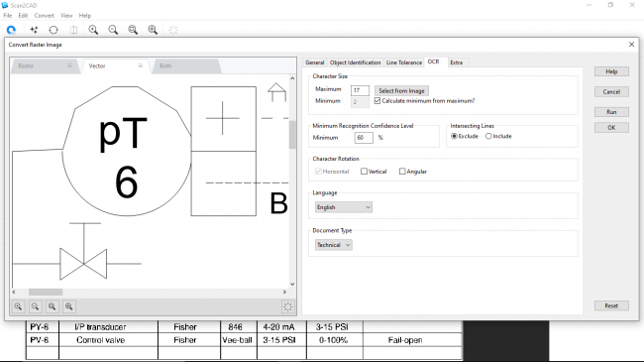Zoom out using the preview pane button
This screenshot has height=362, width=644.
pos(35,306)
